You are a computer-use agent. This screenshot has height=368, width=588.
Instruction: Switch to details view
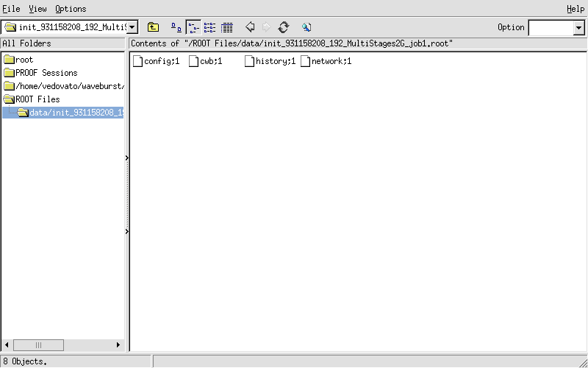226,27
